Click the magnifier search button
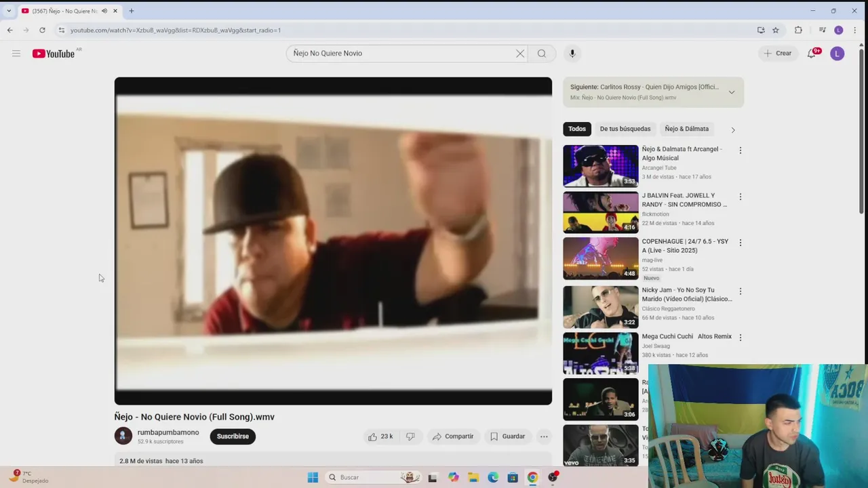This screenshot has height=488, width=868. tap(542, 54)
